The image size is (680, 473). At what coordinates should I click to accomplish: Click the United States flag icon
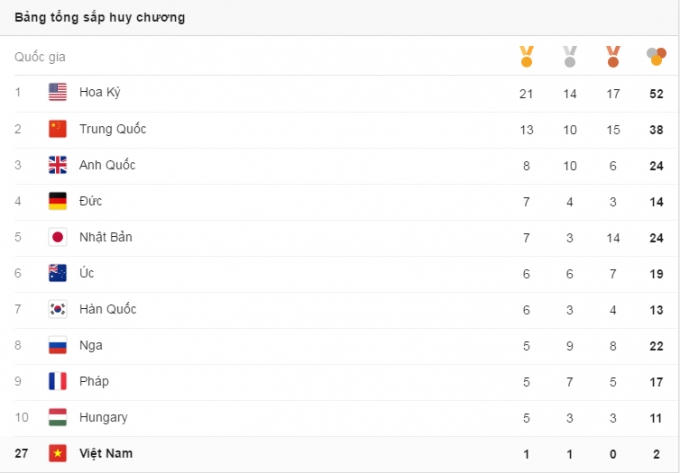pyautogui.click(x=58, y=93)
